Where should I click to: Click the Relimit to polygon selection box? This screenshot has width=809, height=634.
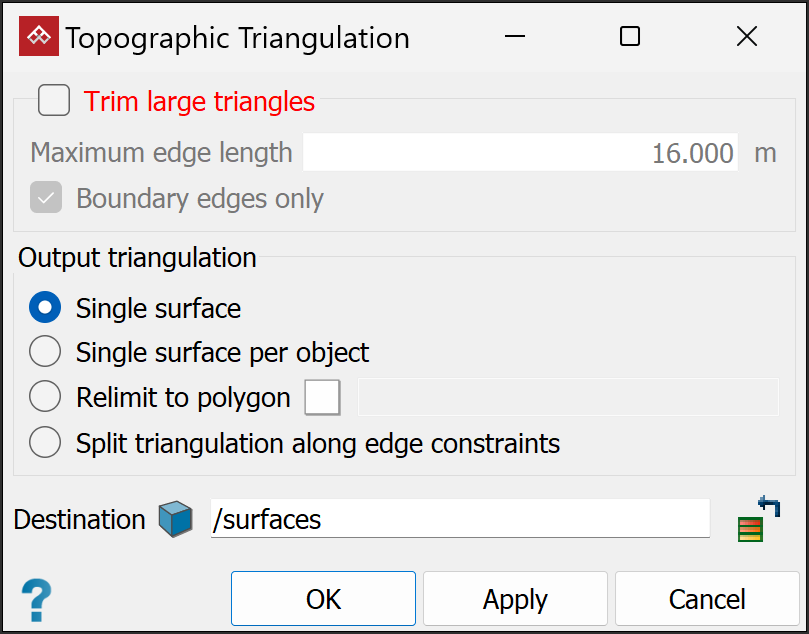323,397
